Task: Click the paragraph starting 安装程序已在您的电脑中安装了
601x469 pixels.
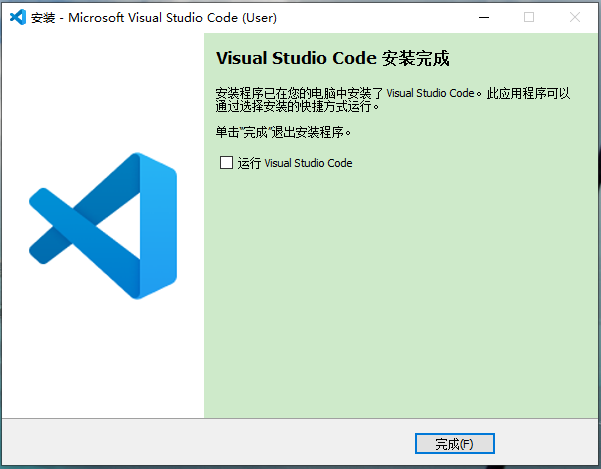Action: pyautogui.click(x=393, y=100)
